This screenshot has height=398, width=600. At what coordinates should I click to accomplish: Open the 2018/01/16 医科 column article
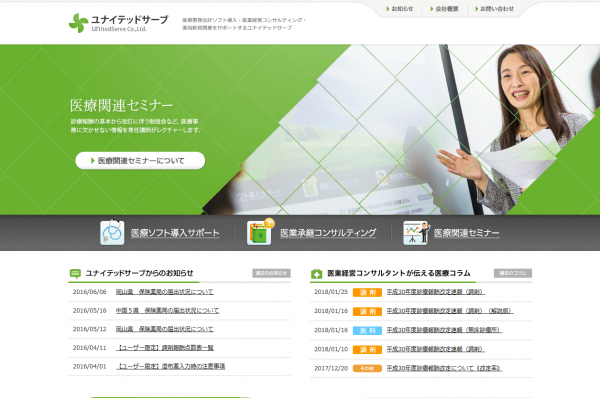pyautogui.click(x=444, y=330)
